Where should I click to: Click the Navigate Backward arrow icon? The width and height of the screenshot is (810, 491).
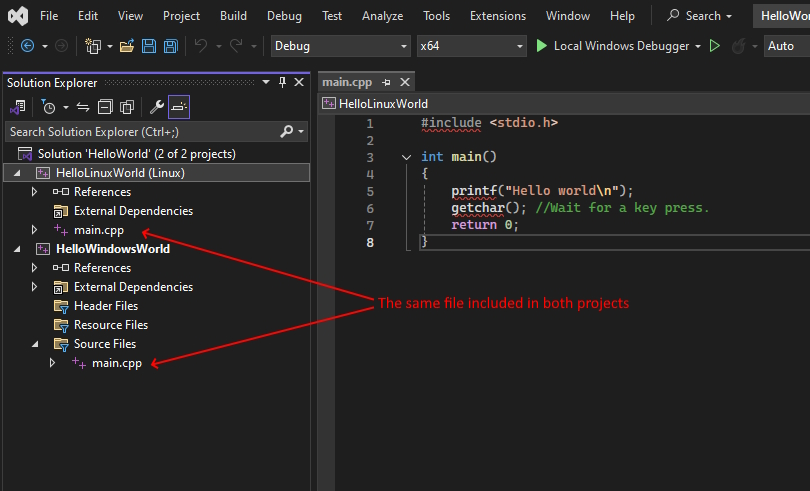click(27, 46)
